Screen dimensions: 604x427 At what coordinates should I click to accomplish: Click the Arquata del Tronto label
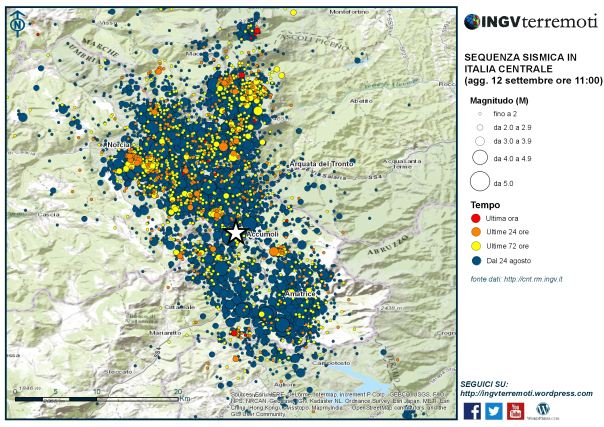[321, 164]
